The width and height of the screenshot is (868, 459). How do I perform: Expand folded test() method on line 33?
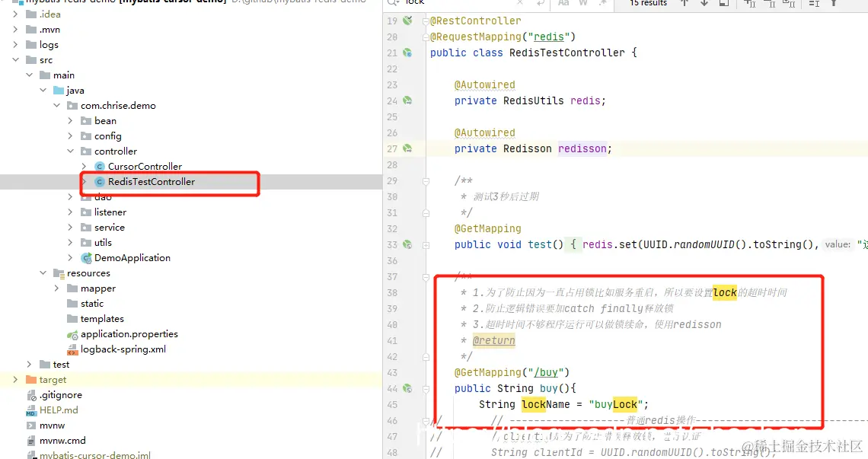click(426, 245)
